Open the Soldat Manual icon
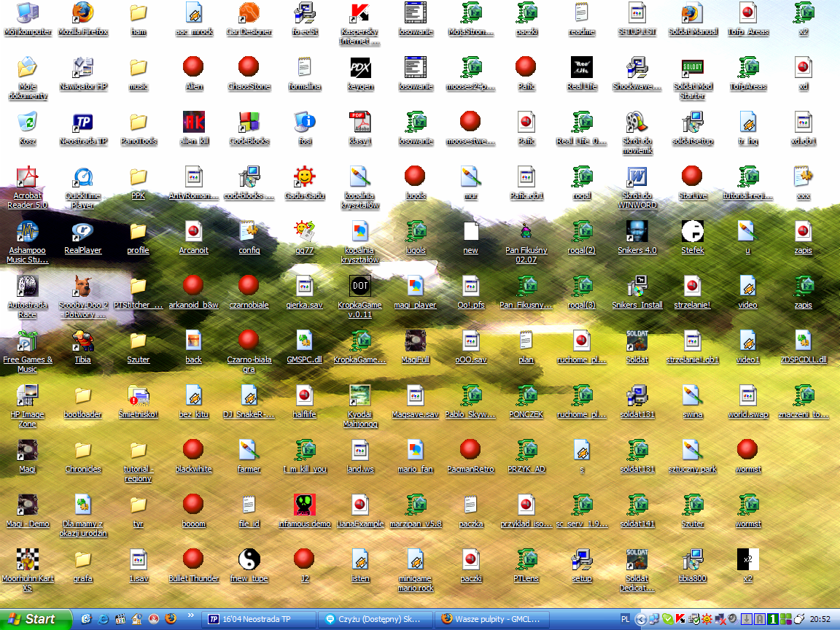Image resolution: width=840 pixels, height=630 pixels. coord(692,14)
